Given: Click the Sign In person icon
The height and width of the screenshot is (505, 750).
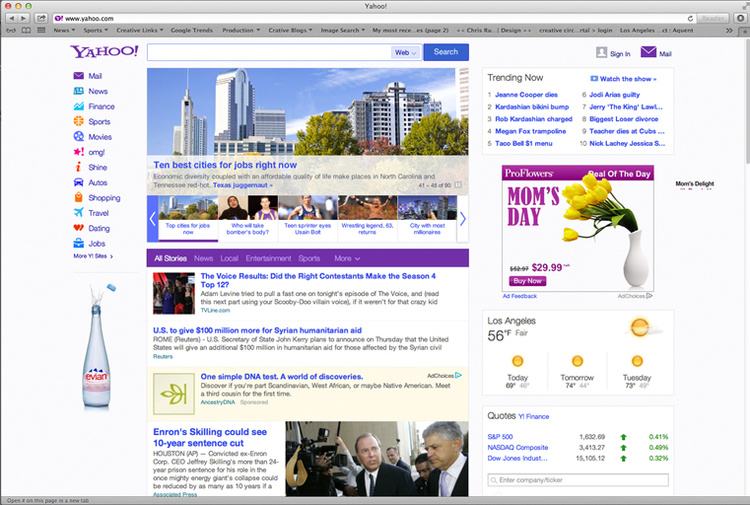Looking at the screenshot, I should 601,53.
